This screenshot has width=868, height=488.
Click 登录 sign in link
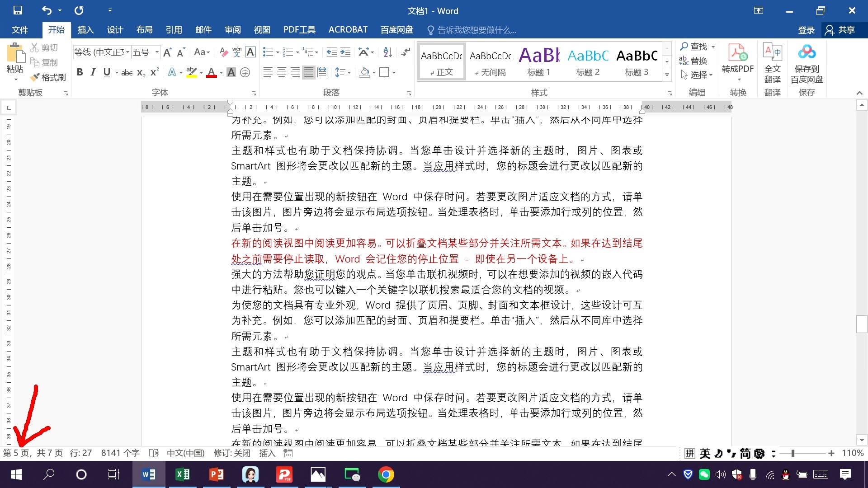pos(806,30)
